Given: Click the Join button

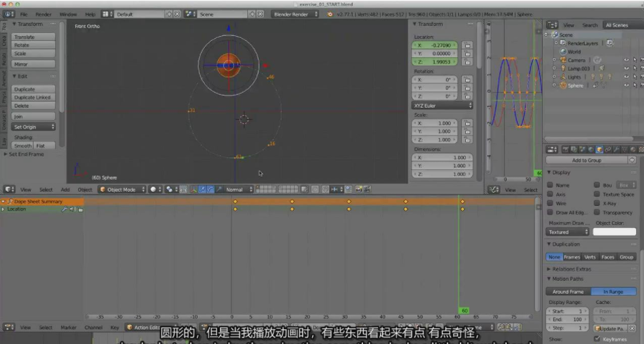Looking at the screenshot, I should (33, 117).
